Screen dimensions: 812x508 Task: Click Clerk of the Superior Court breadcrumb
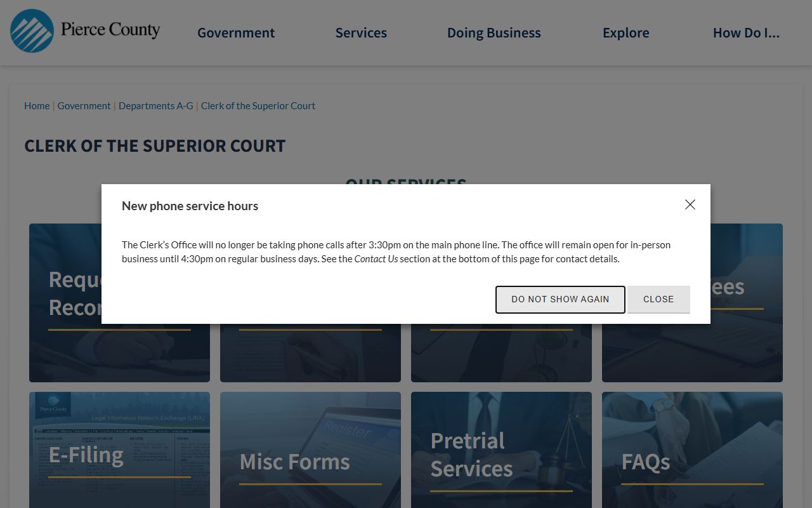point(258,106)
